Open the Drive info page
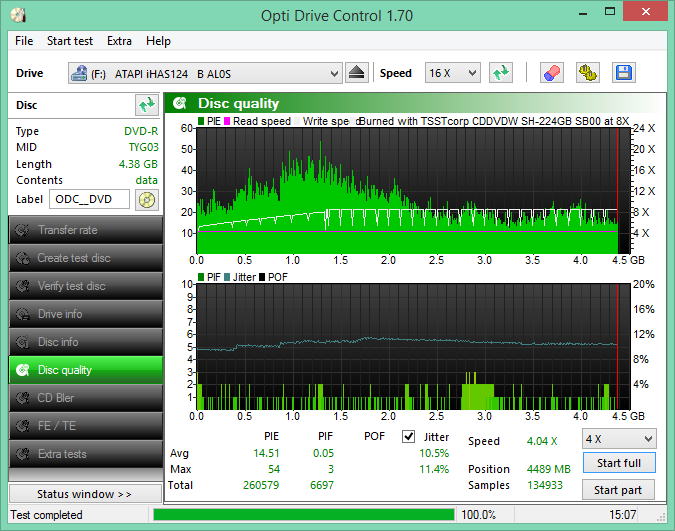This screenshot has width=675, height=531. [86, 314]
